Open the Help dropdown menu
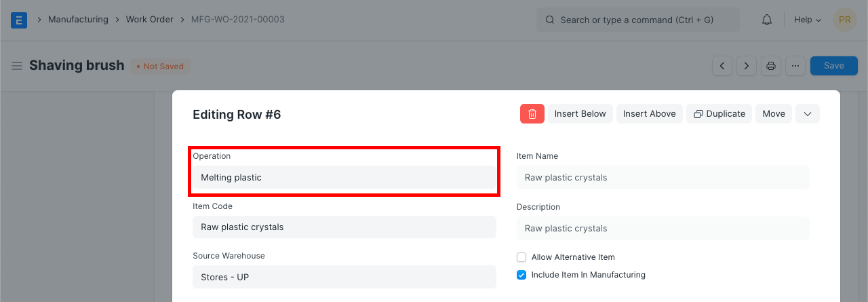Screen dimensions: 868x302 click(807, 20)
